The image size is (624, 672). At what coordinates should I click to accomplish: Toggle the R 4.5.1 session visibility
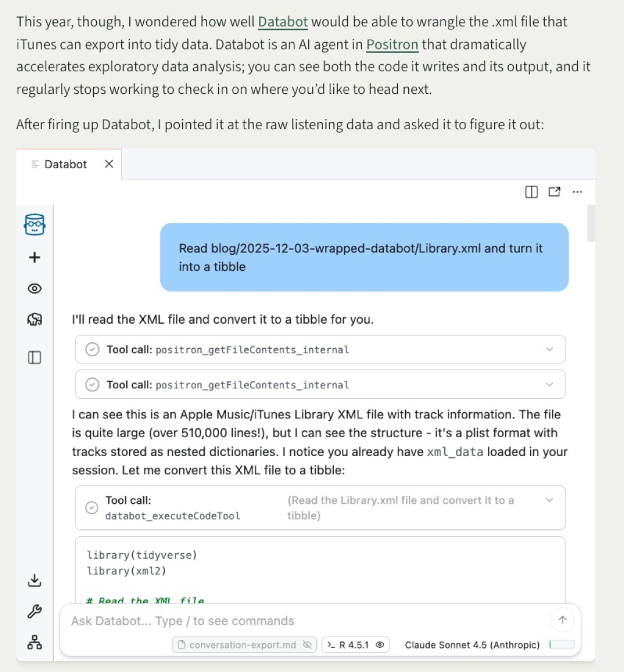pyautogui.click(x=356, y=645)
